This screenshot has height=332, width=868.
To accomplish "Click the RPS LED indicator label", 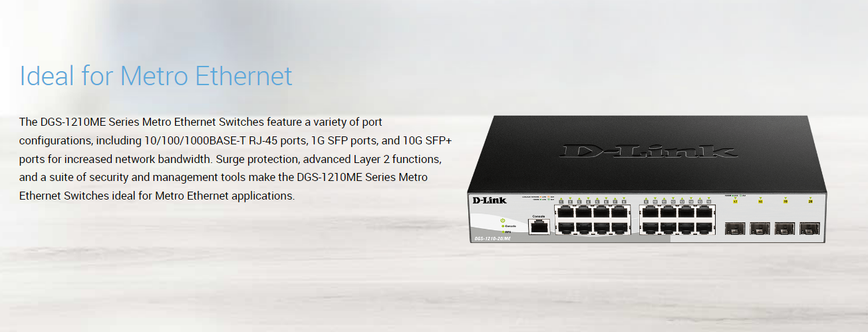I will pyautogui.click(x=508, y=232).
